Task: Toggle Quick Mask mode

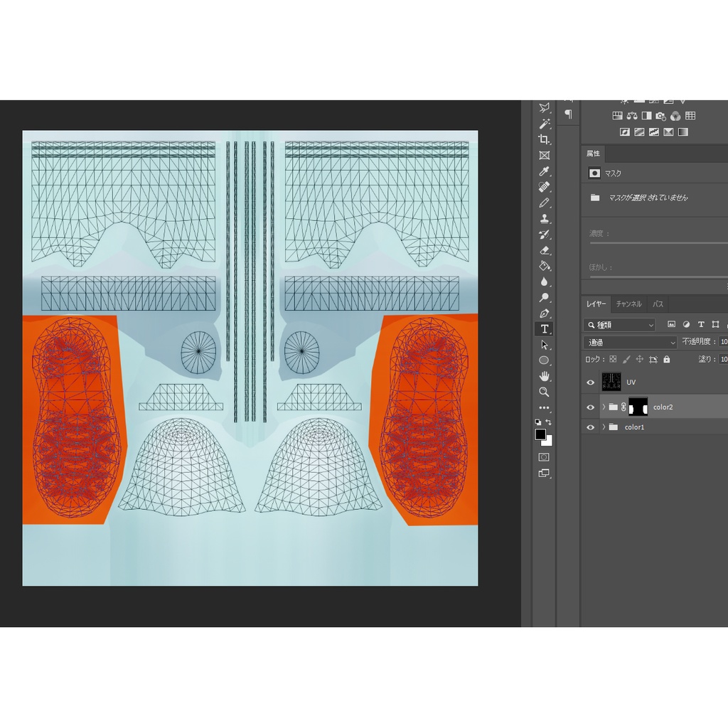Action: coord(544,457)
